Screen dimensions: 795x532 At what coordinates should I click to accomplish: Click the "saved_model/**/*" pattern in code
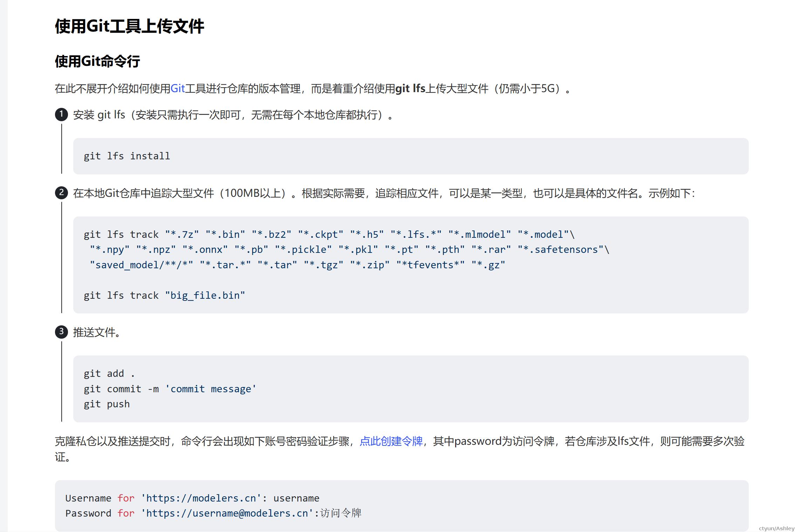(x=142, y=265)
